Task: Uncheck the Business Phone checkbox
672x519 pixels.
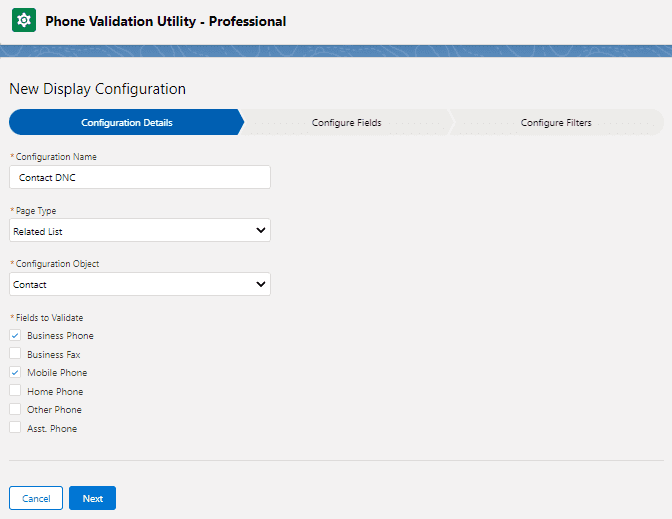Action: click(x=15, y=336)
